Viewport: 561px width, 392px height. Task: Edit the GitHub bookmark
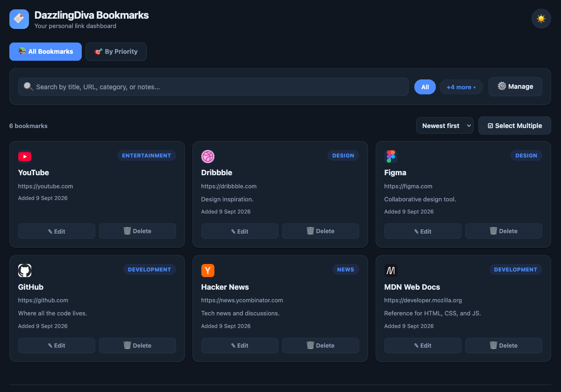[x=57, y=345]
